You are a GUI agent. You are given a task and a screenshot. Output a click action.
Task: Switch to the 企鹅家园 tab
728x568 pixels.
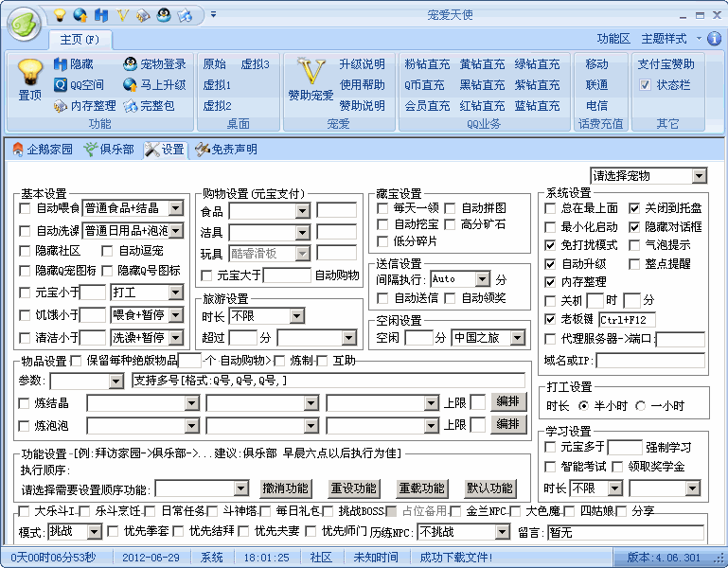(43, 149)
